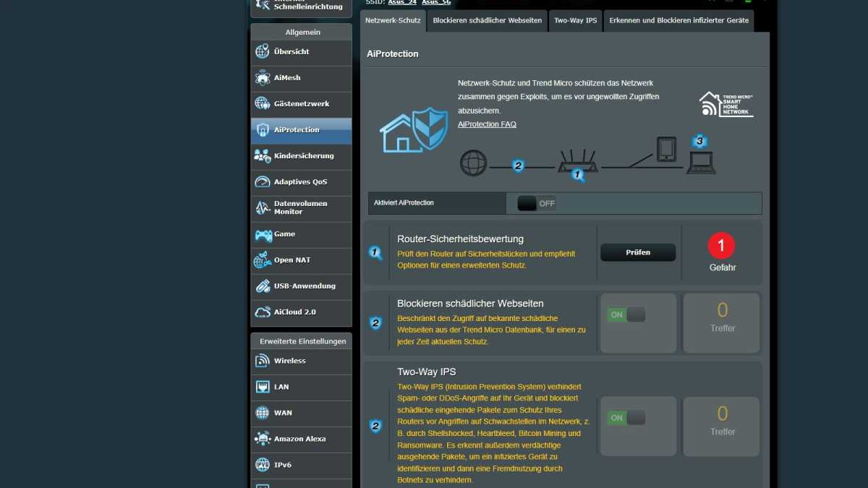Click the Datenvolumen Monitor icon
This screenshot has width=868, height=488.
pos(263,208)
